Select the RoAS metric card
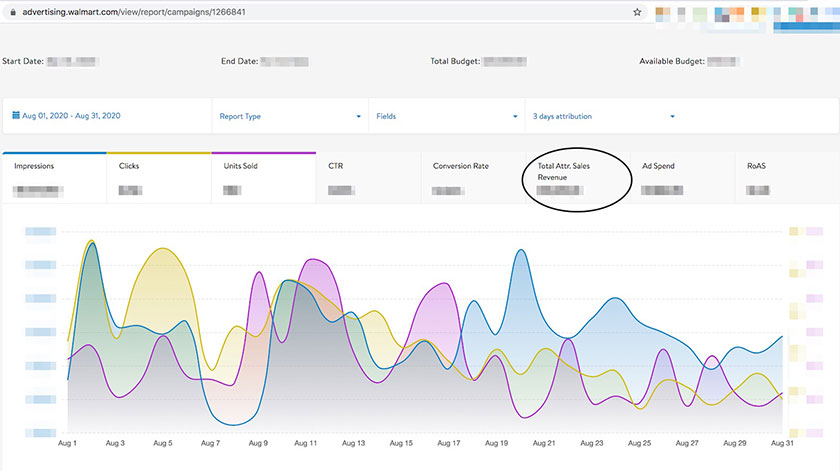The width and height of the screenshot is (840, 471). 787,178
